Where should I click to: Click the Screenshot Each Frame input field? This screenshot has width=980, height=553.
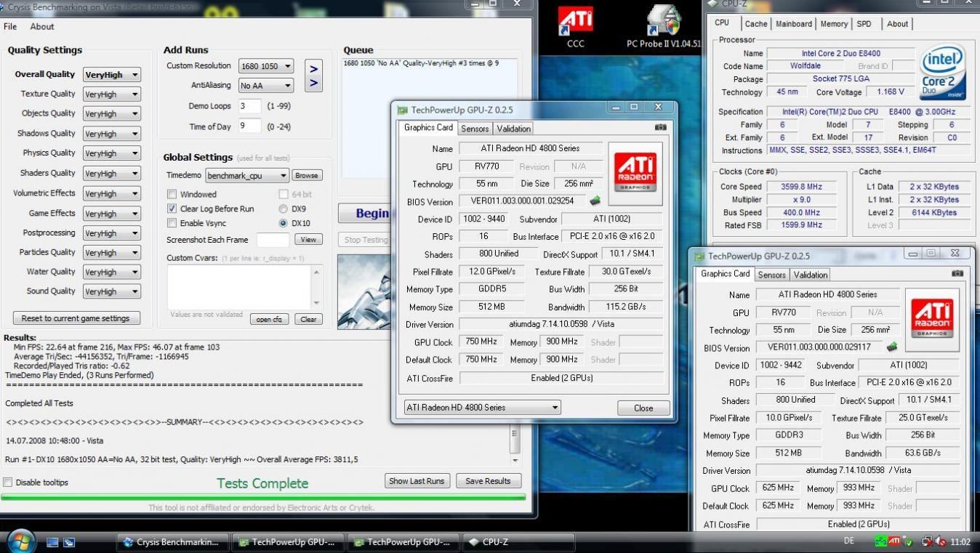273,240
